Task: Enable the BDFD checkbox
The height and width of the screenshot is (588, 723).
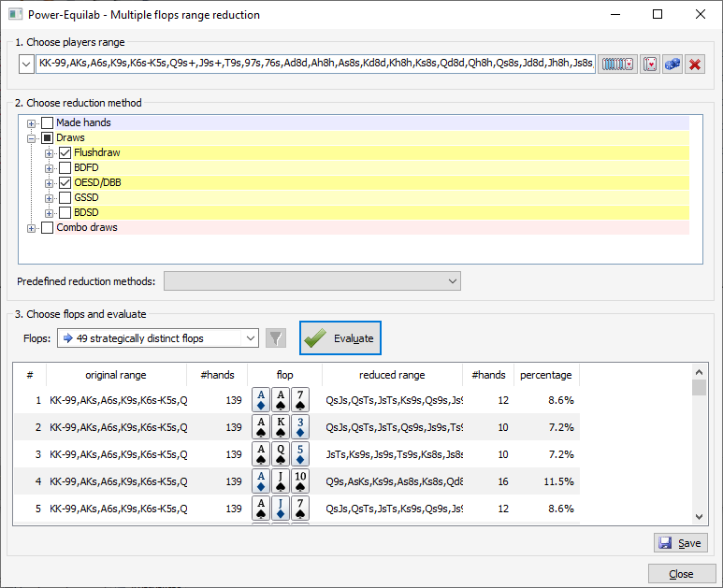Action: coord(65,167)
